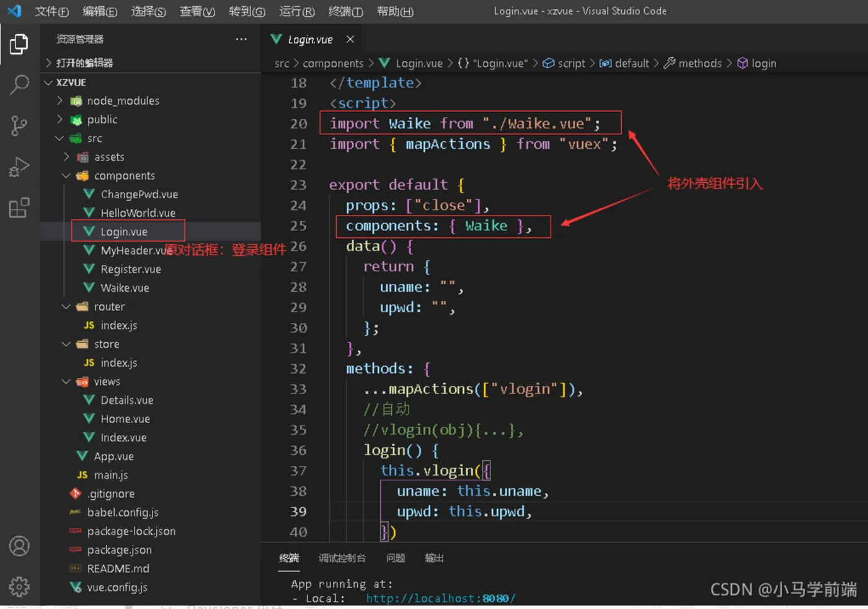Open the Manage gear icon
This screenshot has height=609, width=868.
point(19,586)
